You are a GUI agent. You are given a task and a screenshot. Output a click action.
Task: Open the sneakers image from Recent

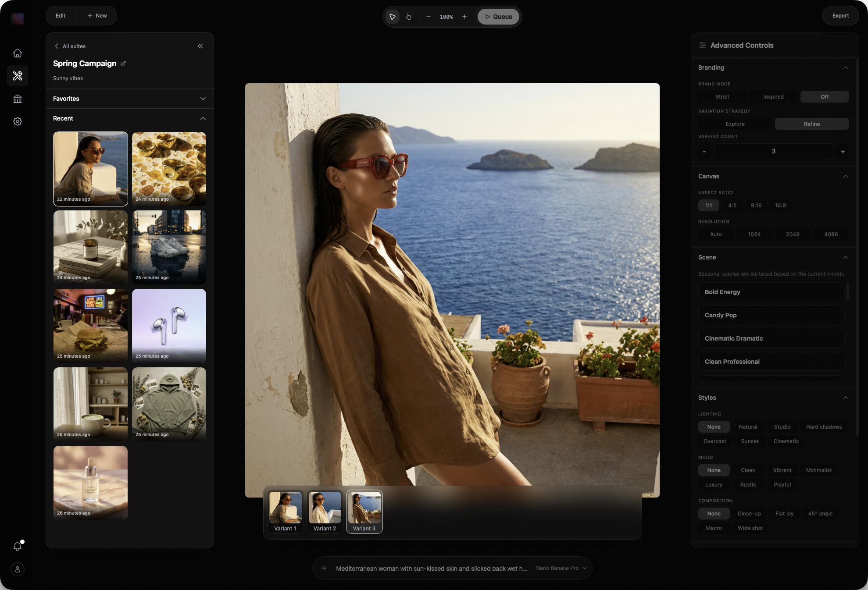[x=169, y=247]
